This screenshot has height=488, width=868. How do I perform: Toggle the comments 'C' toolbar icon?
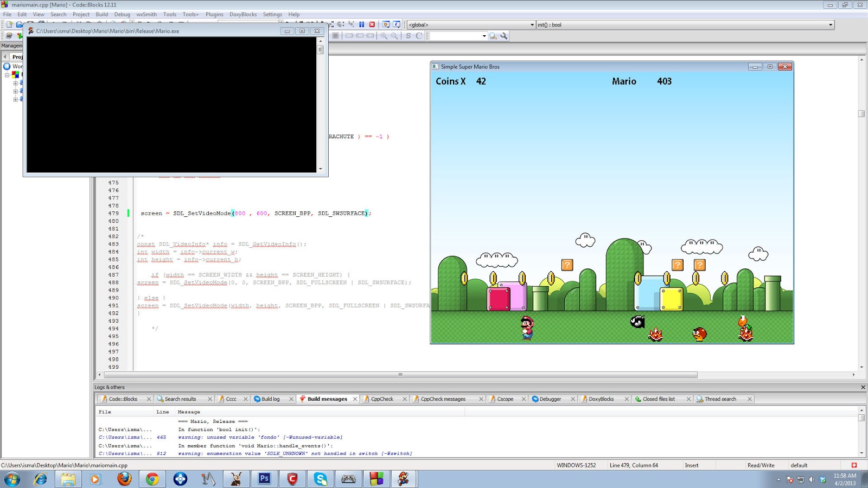pyautogui.click(x=419, y=36)
